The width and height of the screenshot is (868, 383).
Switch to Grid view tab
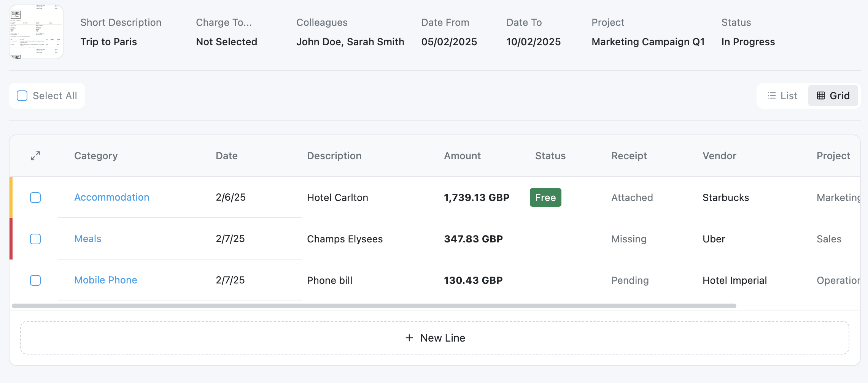833,96
